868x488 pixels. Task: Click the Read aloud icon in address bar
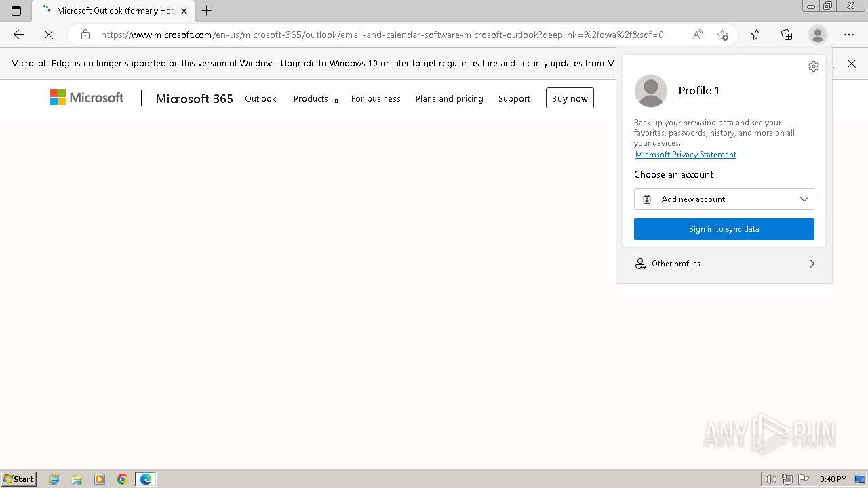pyautogui.click(x=698, y=35)
